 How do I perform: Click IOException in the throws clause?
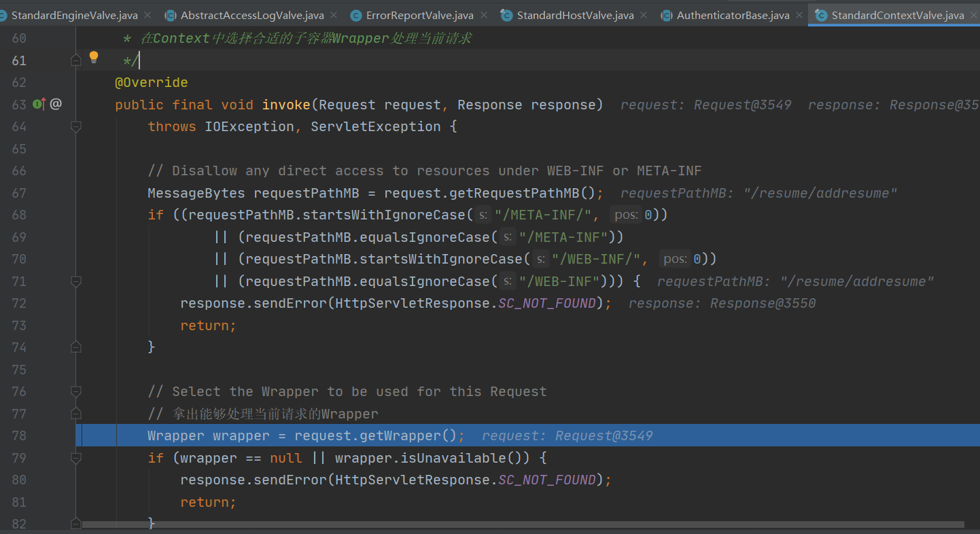pyautogui.click(x=249, y=126)
